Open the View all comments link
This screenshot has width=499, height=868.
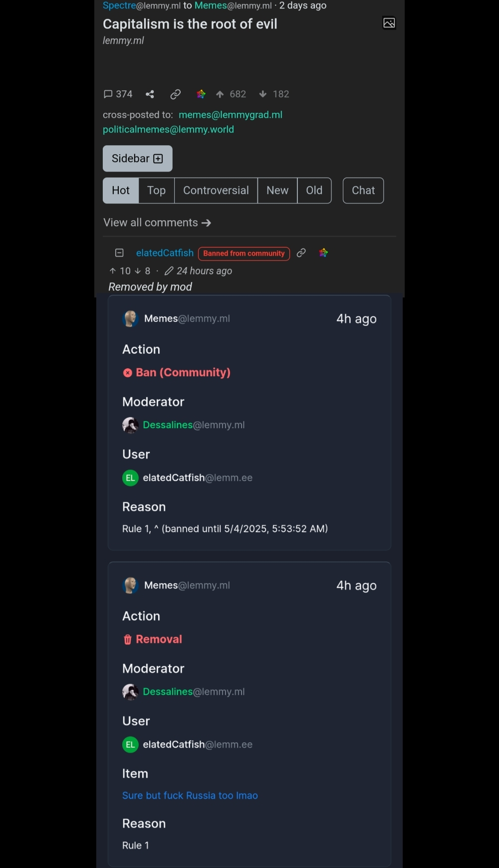coord(157,223)
